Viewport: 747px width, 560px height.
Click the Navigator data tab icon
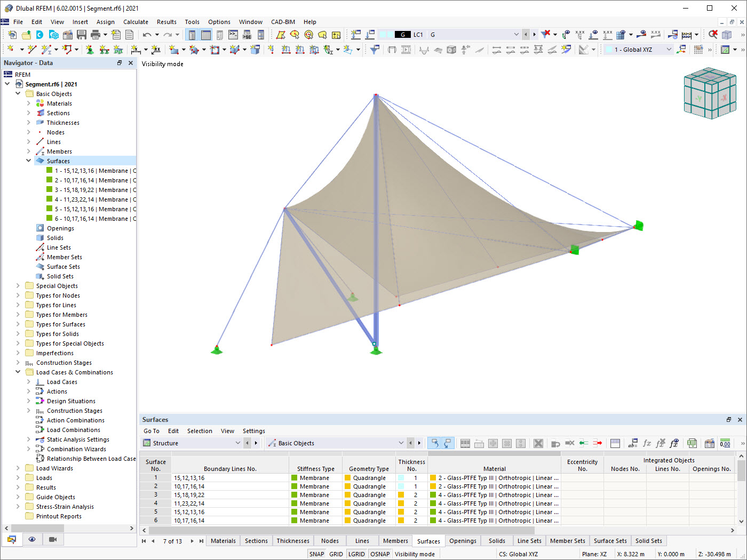pyautogui.click(x=12, y=540)
